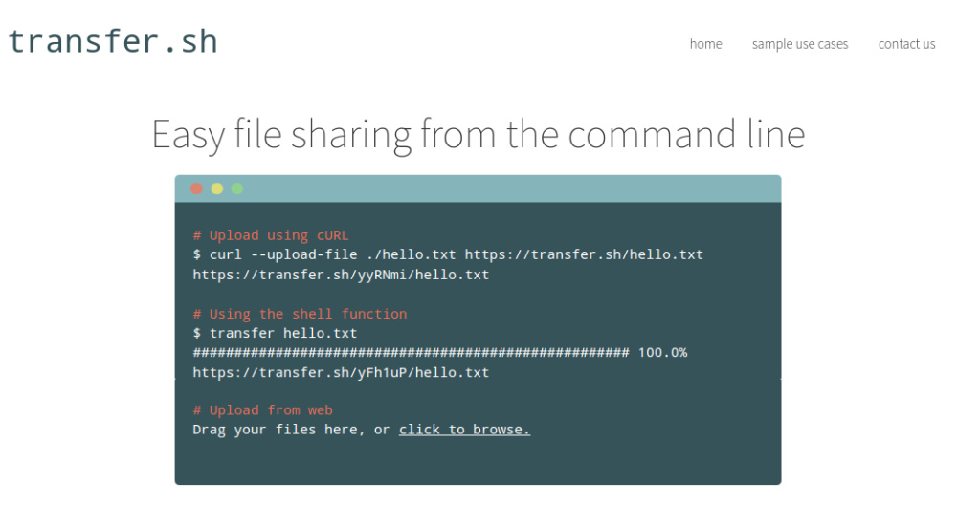Click the yFh1uP/hello.txt result URL
Image resolution: width=980 pixels, height=509 pixels.
(x=341, y=373)
